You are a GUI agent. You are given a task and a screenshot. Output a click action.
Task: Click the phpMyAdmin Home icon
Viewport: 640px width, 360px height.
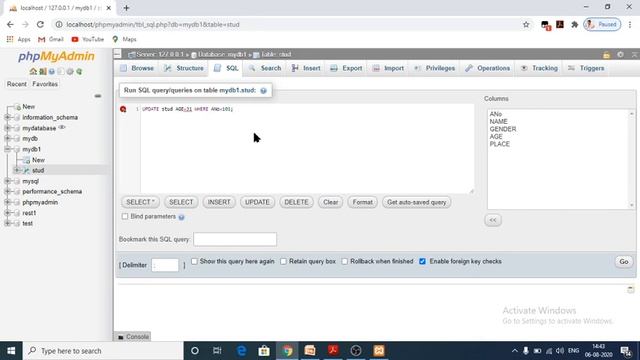(33, 71)
